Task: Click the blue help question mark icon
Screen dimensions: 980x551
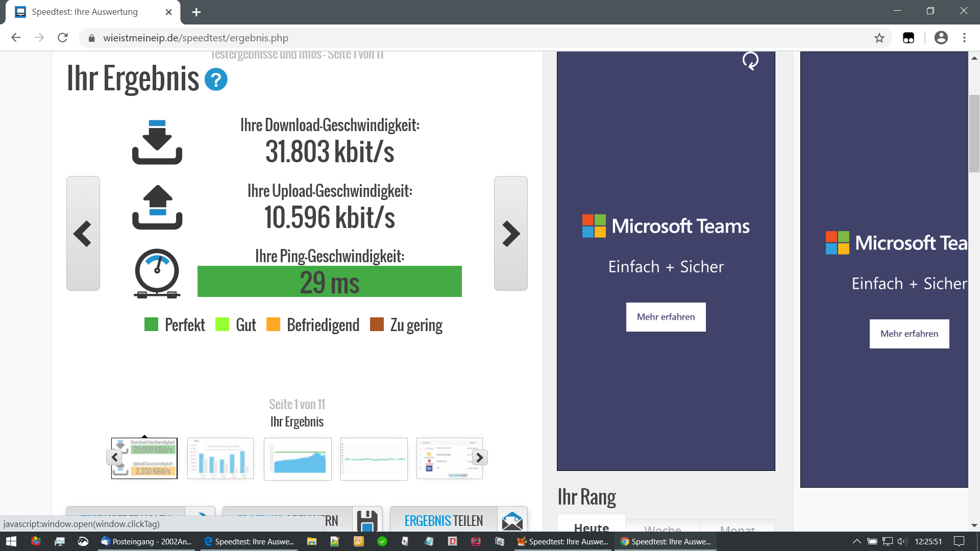Action: (216, 80)
